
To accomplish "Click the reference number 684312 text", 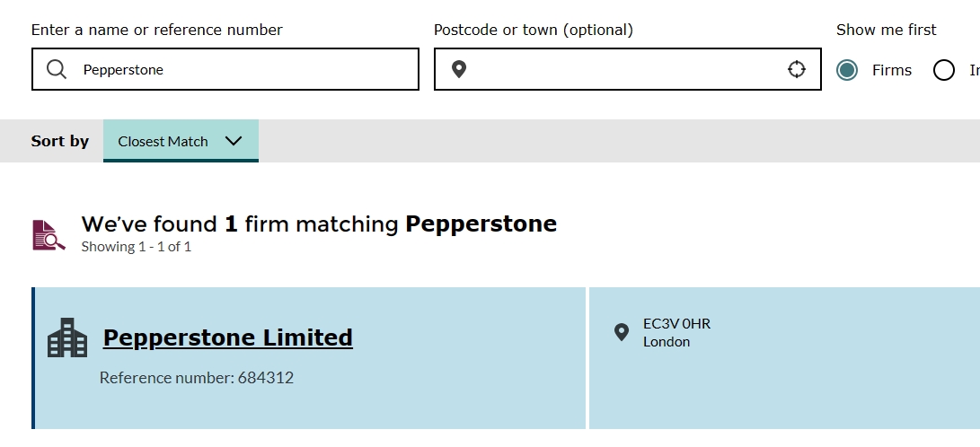I will [197, 378].
